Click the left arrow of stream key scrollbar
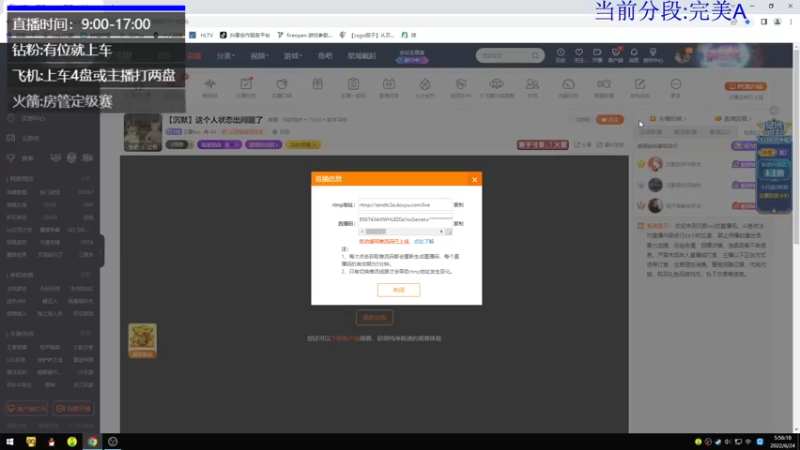800x450 pixels. [x=362, y=232]
